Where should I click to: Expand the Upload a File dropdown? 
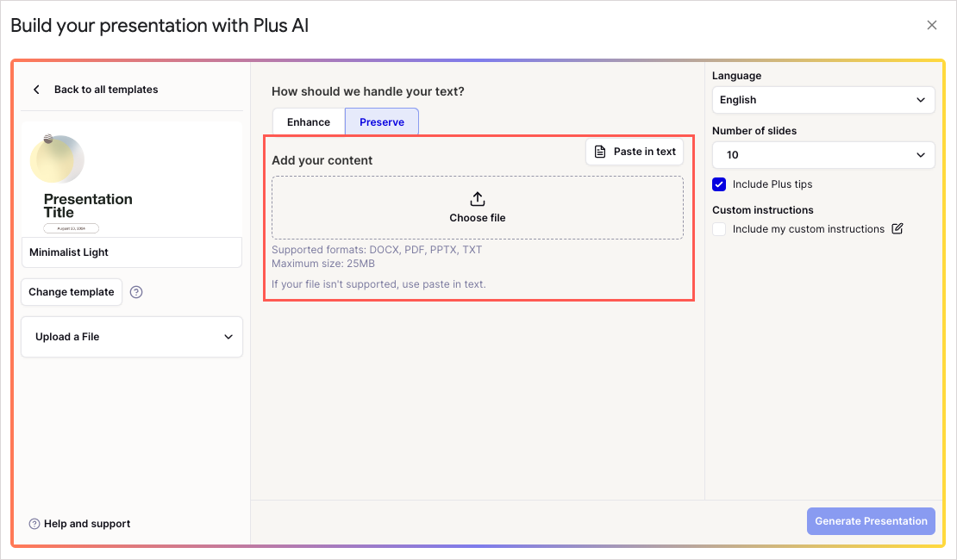(132, 337)
